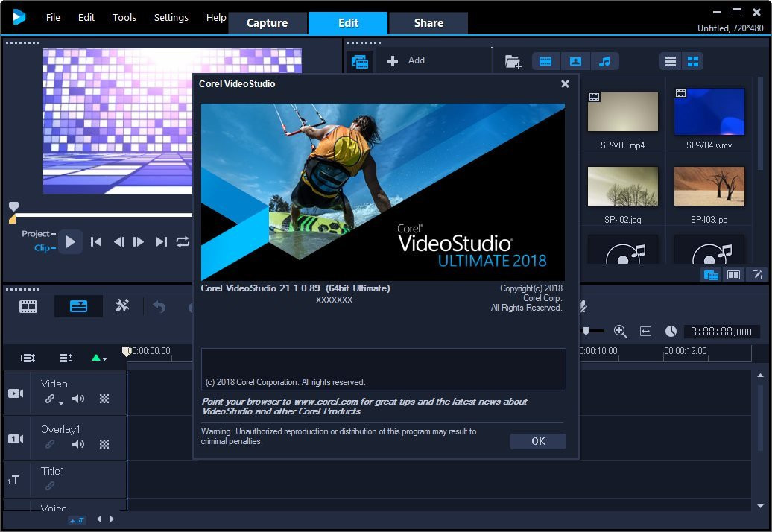Click the Video track camera icon
The width and height of the screenshot is (772, 532).
click(x=16, y=393)
